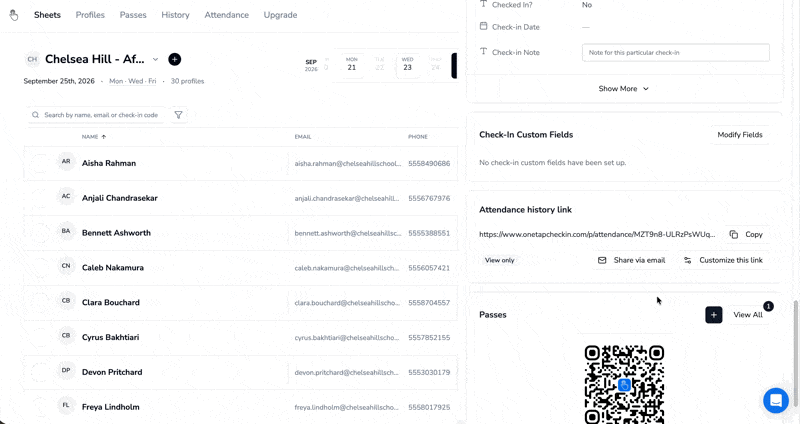Screen dimensions: 800x424
Task: Open the Profiles tab
Action: [x=90, y=15]
